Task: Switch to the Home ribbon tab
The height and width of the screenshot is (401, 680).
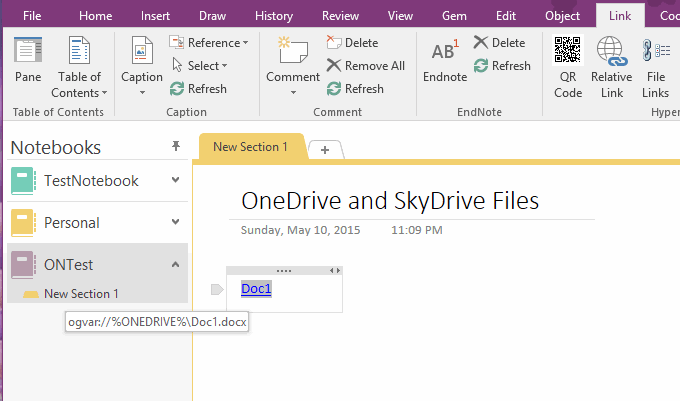Action: 95,16
